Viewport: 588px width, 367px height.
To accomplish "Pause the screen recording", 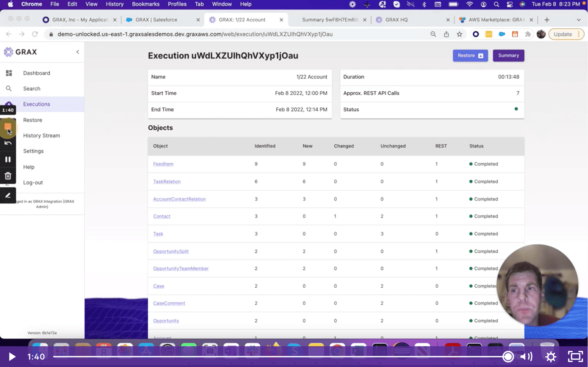I will 8,159.
